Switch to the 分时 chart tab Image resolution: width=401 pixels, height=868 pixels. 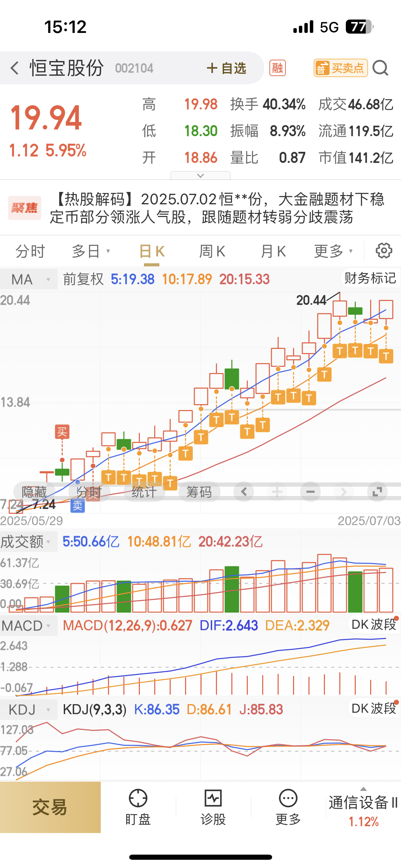pos(30,251)
